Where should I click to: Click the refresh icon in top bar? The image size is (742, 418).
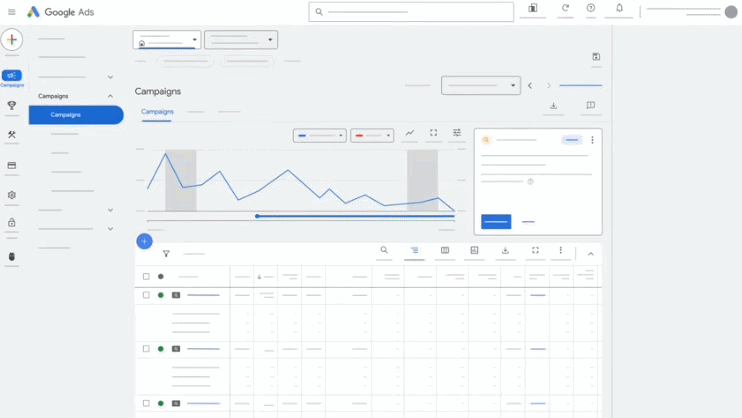[565, 8]
